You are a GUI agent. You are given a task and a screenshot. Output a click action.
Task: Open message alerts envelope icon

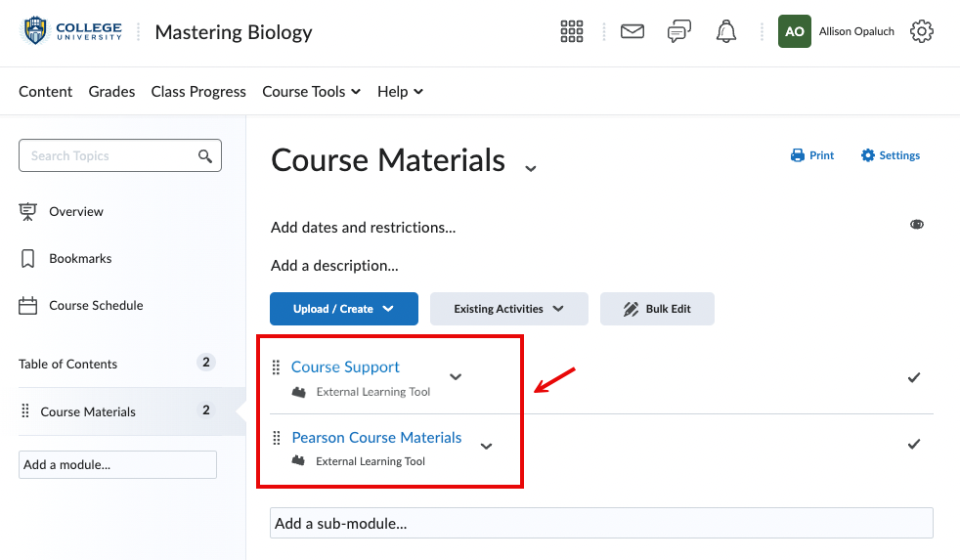(x=632, y=31)
